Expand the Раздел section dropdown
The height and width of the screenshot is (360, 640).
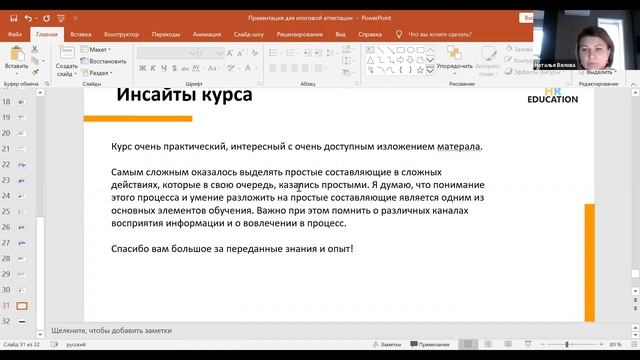pos(97,73)
